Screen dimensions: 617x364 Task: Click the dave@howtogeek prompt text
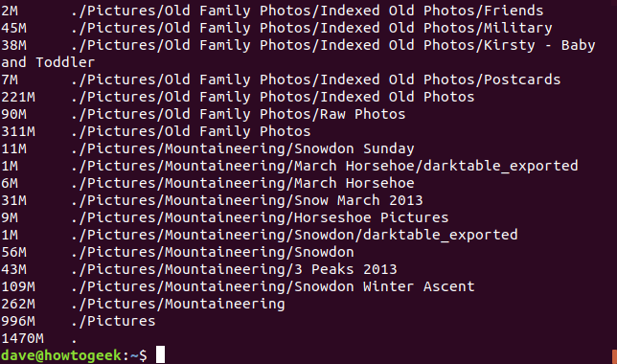[x=61, y=355]
